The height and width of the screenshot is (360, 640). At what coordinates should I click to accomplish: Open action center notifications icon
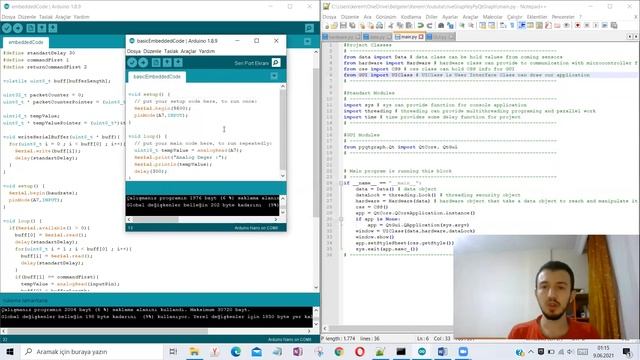pos(627,351)
